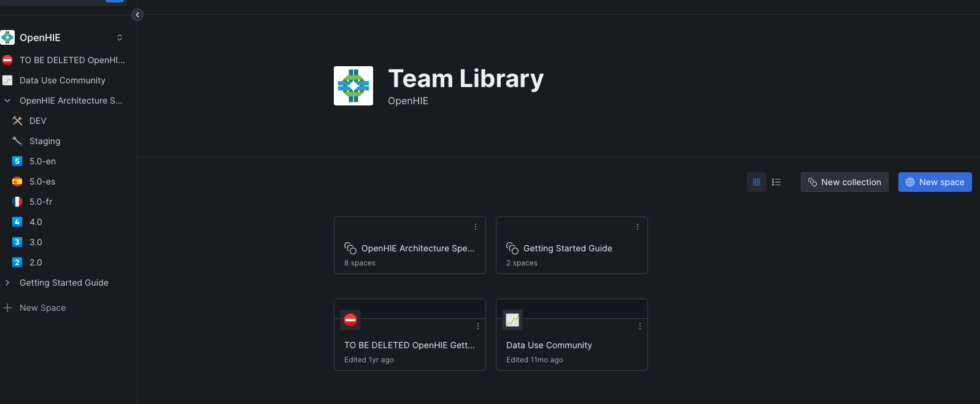The height and width of the screenshot is (404, 980).
Task: Click New Space in the sidebar
Action: click(42, 308)
